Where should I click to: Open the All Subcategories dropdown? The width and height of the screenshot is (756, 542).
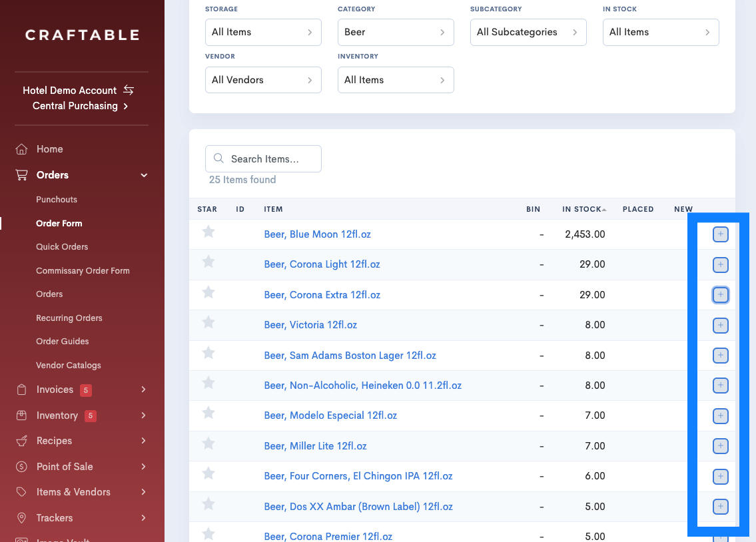(528, 32)
